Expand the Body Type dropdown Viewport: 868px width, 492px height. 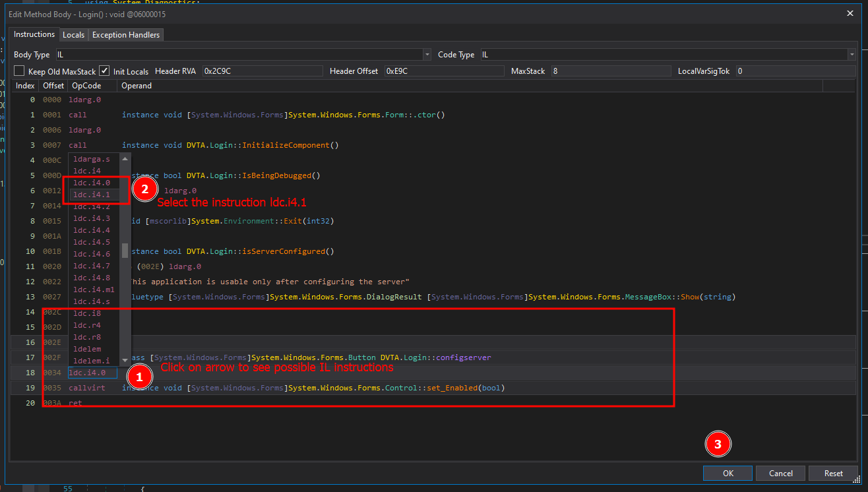tap(427, 55)
